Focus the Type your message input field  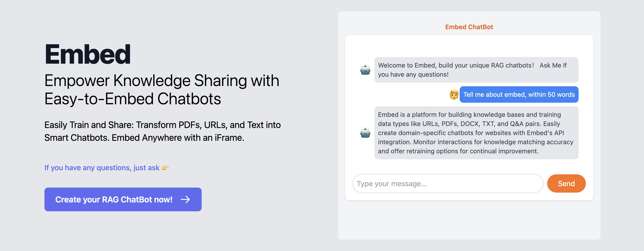(448, 183)
